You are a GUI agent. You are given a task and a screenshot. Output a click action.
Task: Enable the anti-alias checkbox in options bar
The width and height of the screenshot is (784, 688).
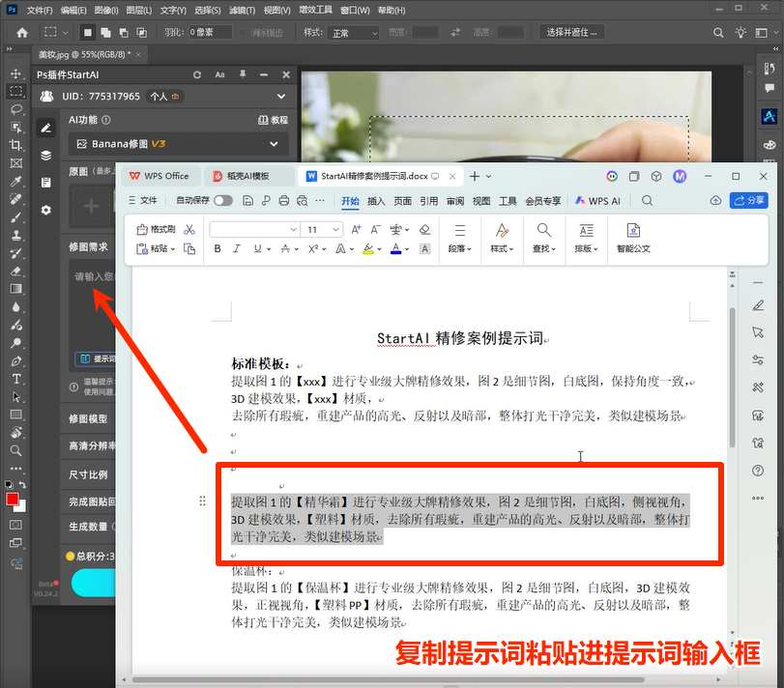point(243,33)
